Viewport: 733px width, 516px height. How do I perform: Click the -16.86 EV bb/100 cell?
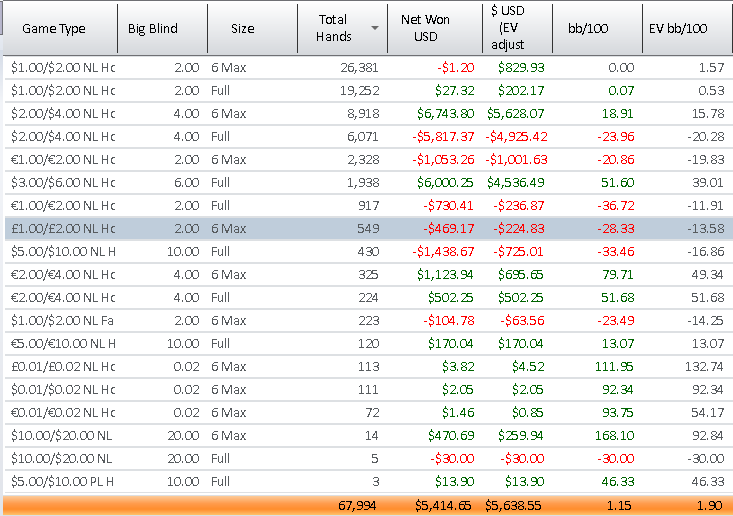(706, 251)
